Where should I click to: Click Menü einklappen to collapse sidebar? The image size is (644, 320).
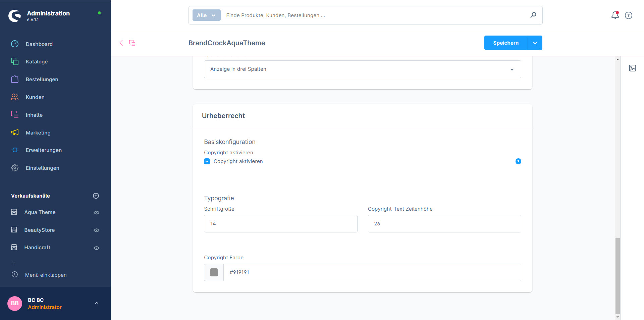click(x=46, y=275)
